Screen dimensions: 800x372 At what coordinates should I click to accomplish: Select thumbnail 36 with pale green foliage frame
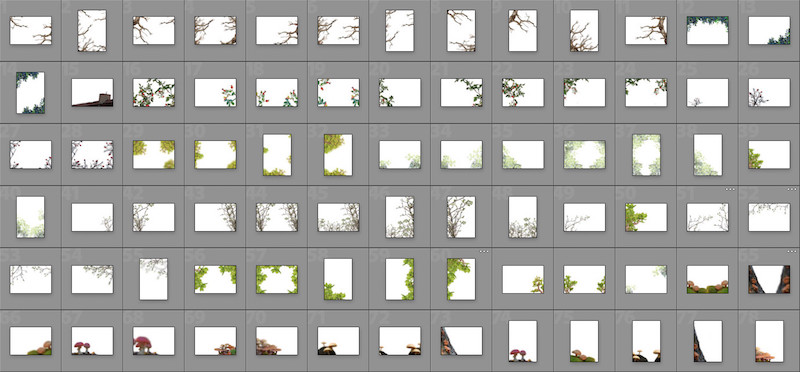tap(585, 155)
